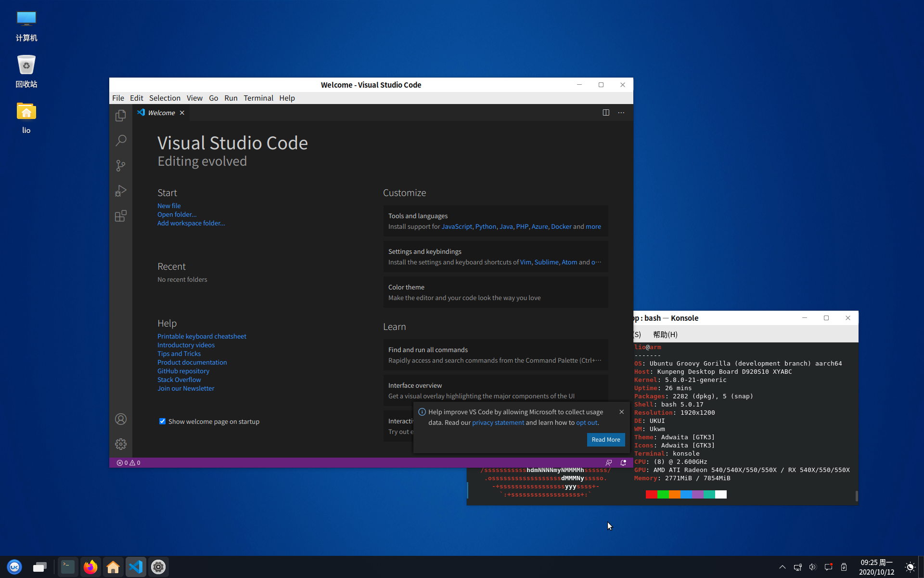The width and height of the screenshot is (924, 578).
Task: Open Printable keyboard cheatsheet link
Action: coord(202,336)
